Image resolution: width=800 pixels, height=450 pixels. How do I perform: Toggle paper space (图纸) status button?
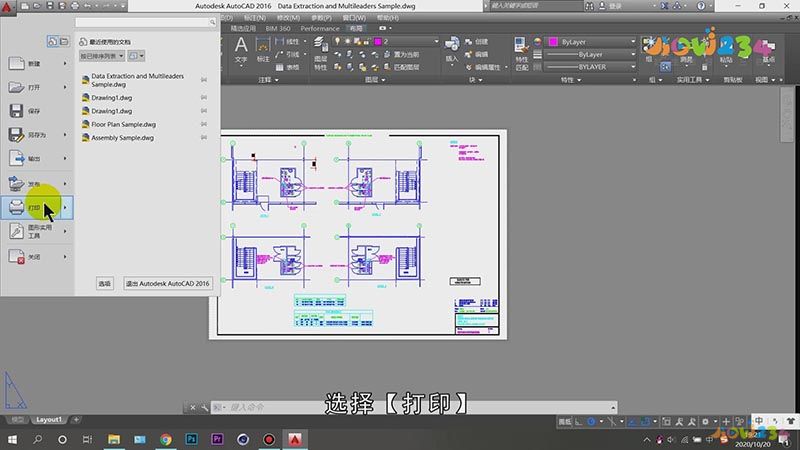tap(565, 421)
